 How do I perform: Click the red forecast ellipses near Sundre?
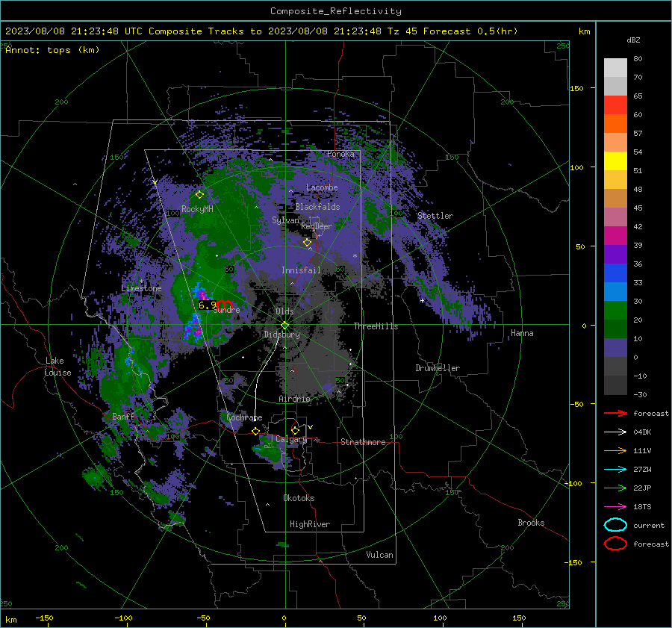pyautogui.click(x=225, y=305)
